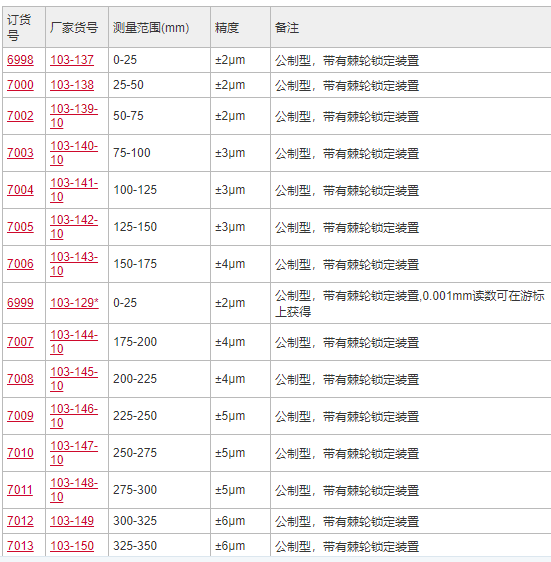Select order number 7002 link

20,116
